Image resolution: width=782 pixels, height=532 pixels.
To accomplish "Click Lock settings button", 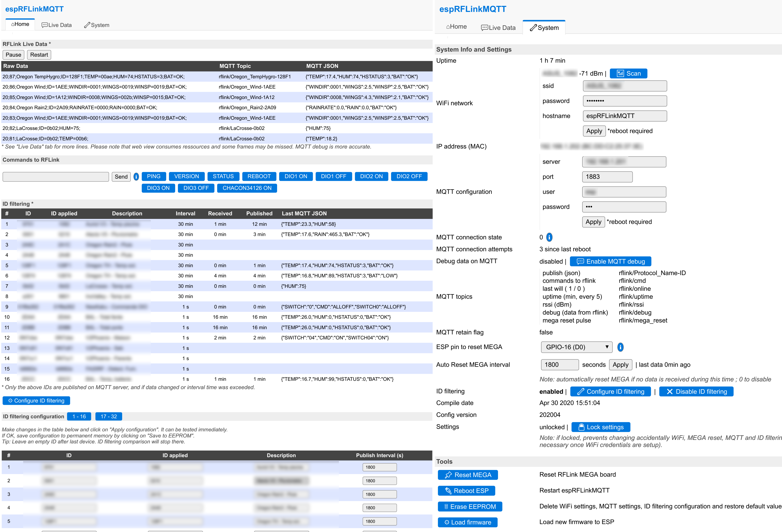I will tap(601, 427).
